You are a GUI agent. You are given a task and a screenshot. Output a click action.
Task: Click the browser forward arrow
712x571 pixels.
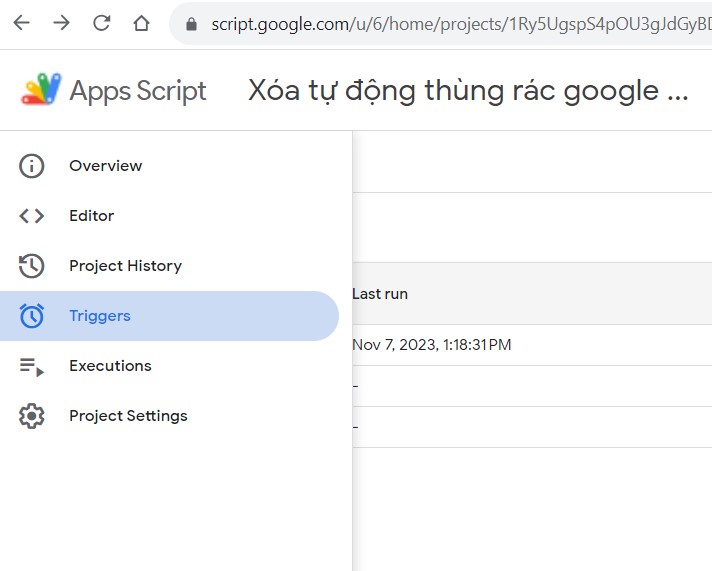(x=61, y=23)
